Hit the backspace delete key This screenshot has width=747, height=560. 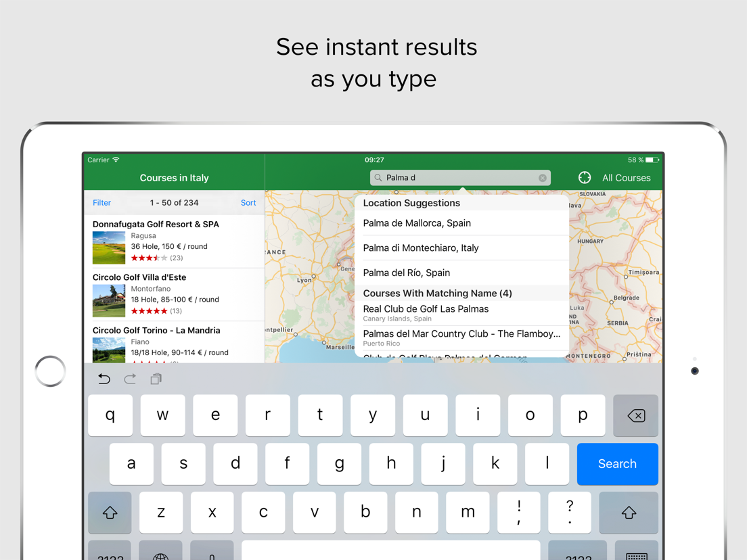pyautogui.click(x=635, y=415)
